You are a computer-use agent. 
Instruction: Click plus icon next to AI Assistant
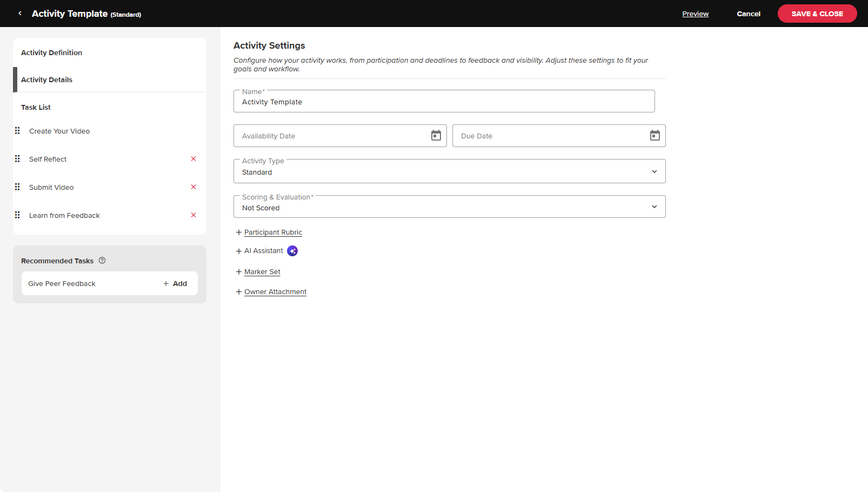pyautogui.click(x=239, y=251)
